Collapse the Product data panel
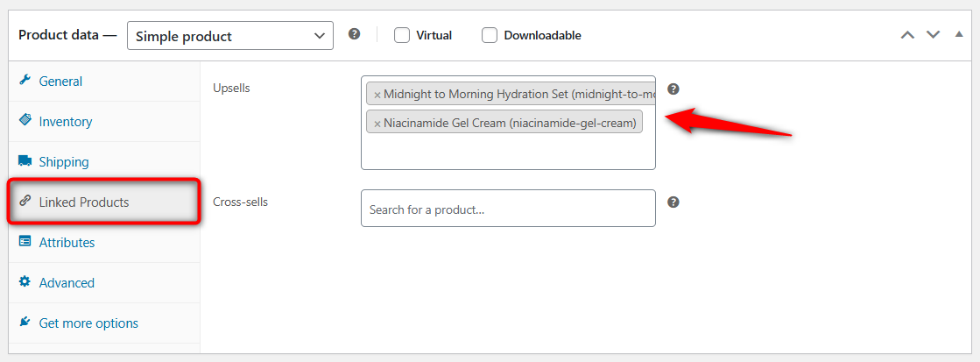Screen dimensions: 980x362 tap(959, 35)
